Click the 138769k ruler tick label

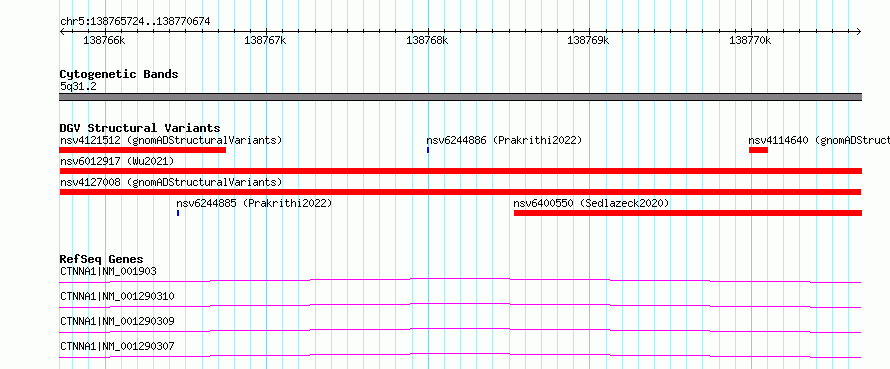click(588, 41)
